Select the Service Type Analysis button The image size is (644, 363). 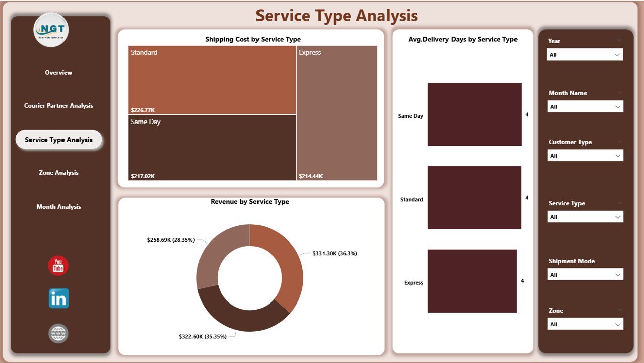[x=58, y=140]
